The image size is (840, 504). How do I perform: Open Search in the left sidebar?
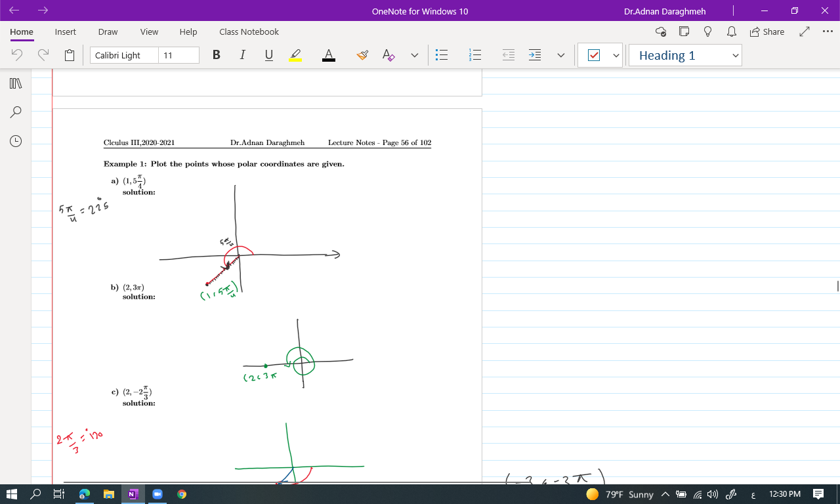click(16, 112)
